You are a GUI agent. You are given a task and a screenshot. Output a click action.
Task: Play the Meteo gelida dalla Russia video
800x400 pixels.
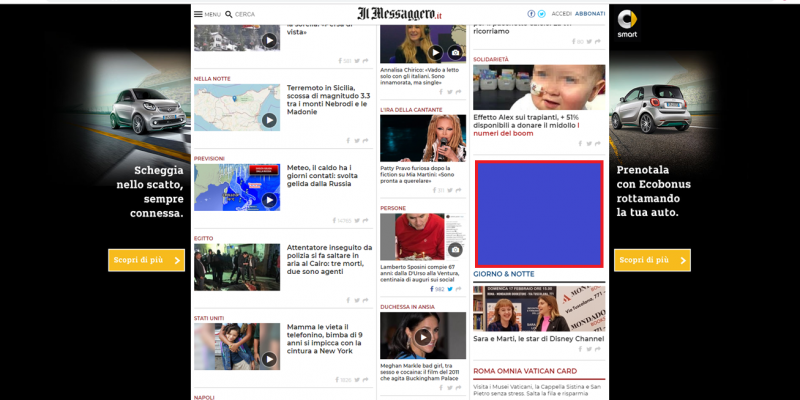(x=269, y=200)
